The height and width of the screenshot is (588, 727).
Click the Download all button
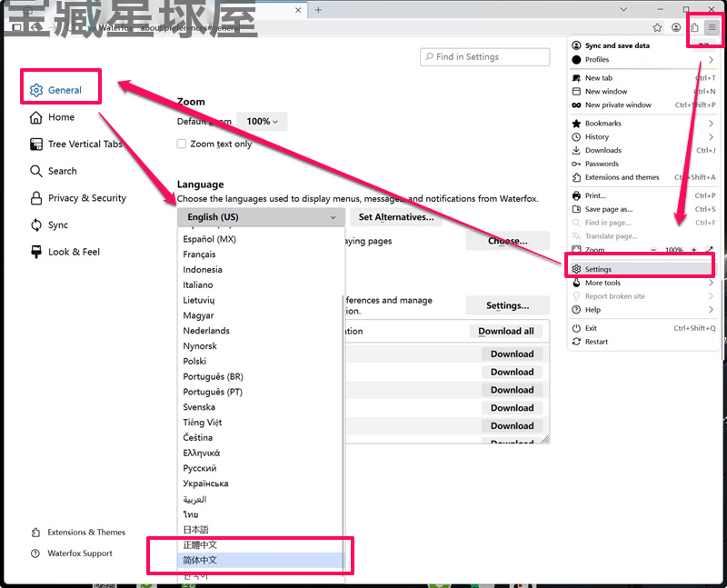click(x=506, y=331)
